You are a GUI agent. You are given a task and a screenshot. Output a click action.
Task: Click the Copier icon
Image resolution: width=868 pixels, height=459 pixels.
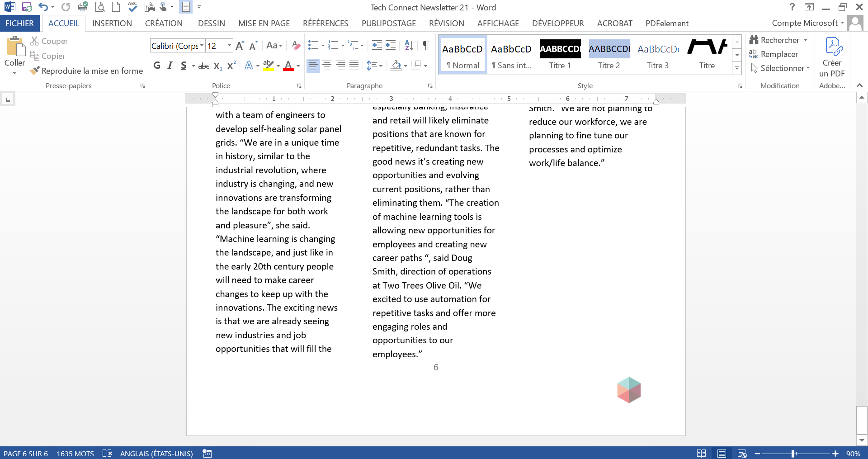(35, 56)
